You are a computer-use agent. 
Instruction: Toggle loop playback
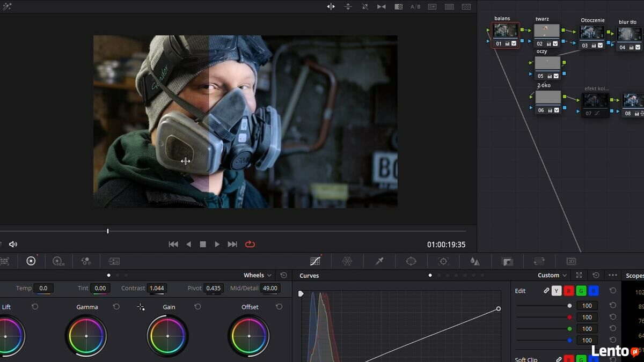pos(250,244)
